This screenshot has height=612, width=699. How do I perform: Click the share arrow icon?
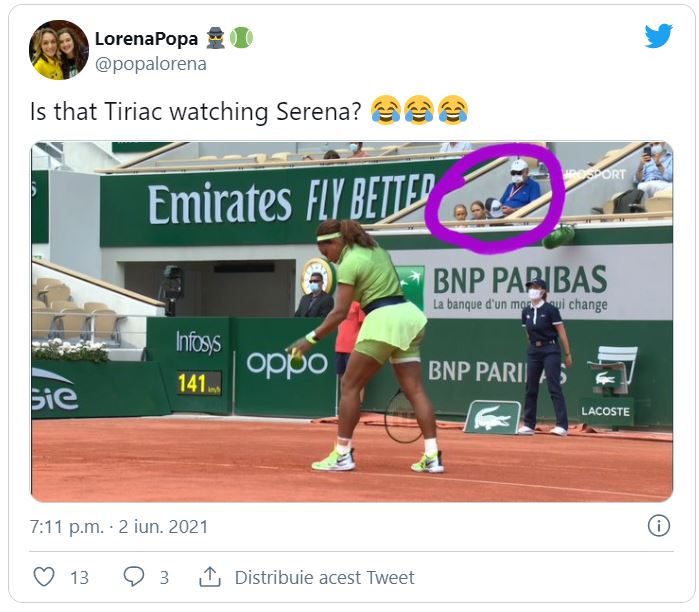[210, 577]
